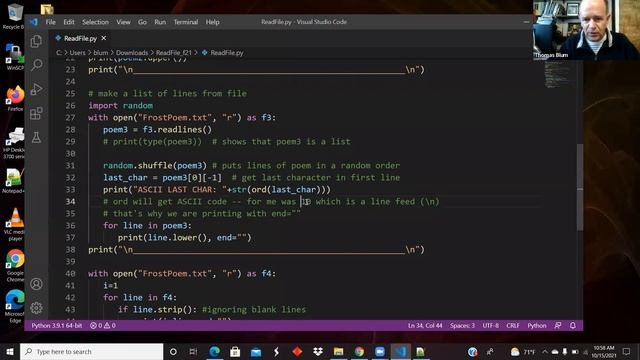Click Users in the breadcrumb path
Screen dimensions: 640x360
[78, 53]
